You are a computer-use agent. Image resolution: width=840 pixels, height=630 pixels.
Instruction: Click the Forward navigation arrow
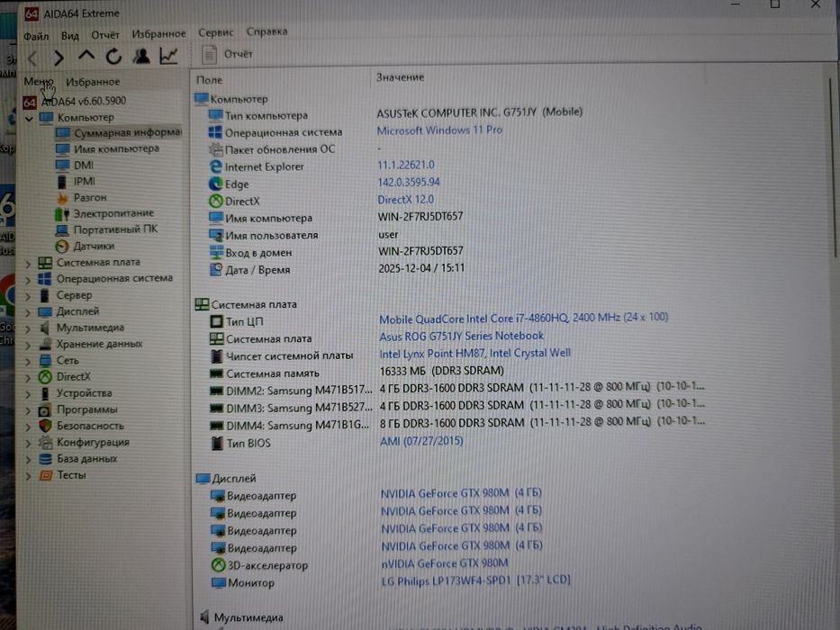pos(59,58)
